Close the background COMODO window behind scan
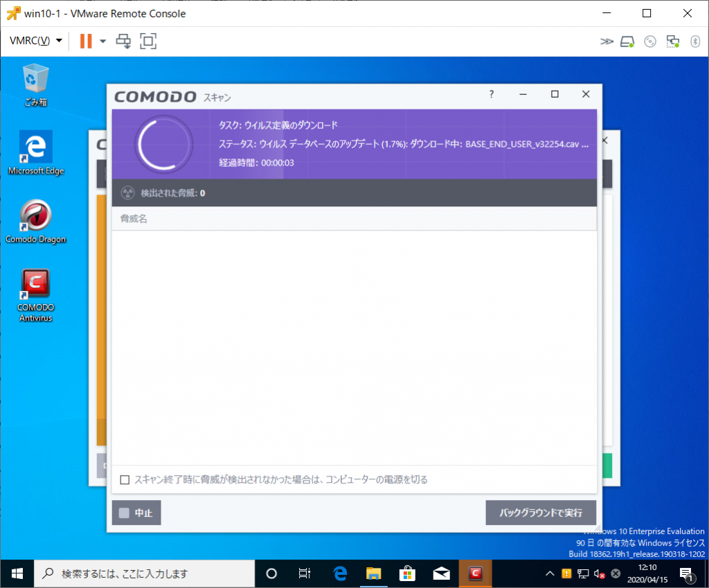Image resolution: width=709 pixels, height=588 pixels. click(605, 141)
